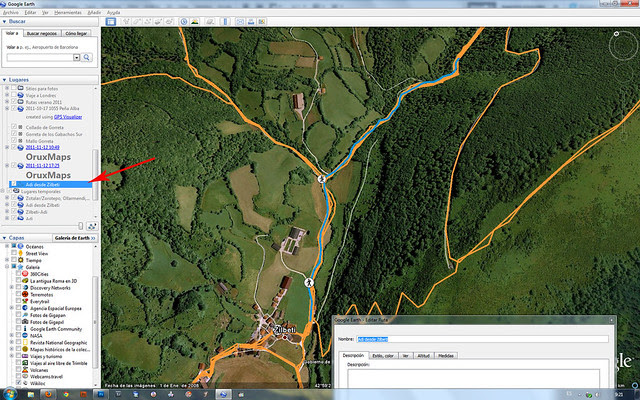Click the Galería de Earth button

(75, 238)
